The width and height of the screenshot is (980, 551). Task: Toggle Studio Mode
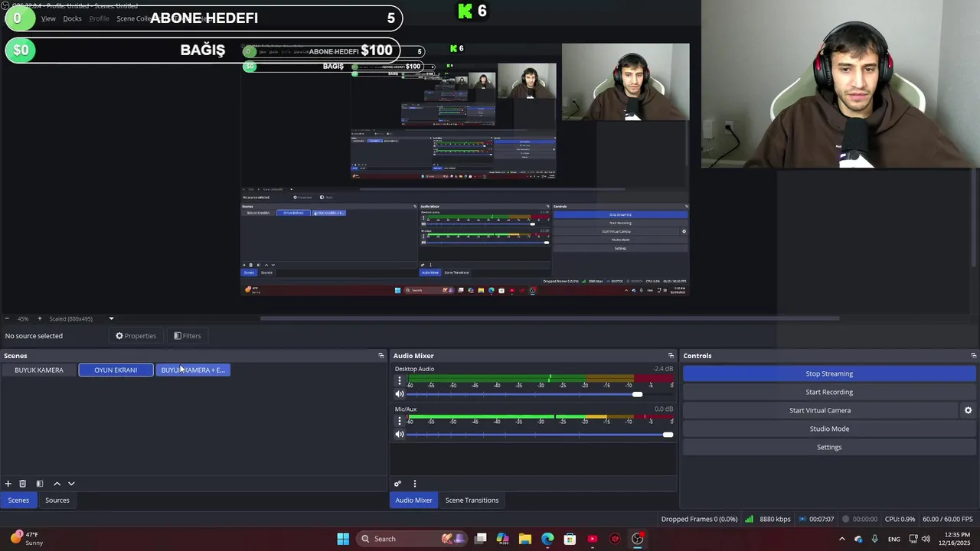point(829,429)
